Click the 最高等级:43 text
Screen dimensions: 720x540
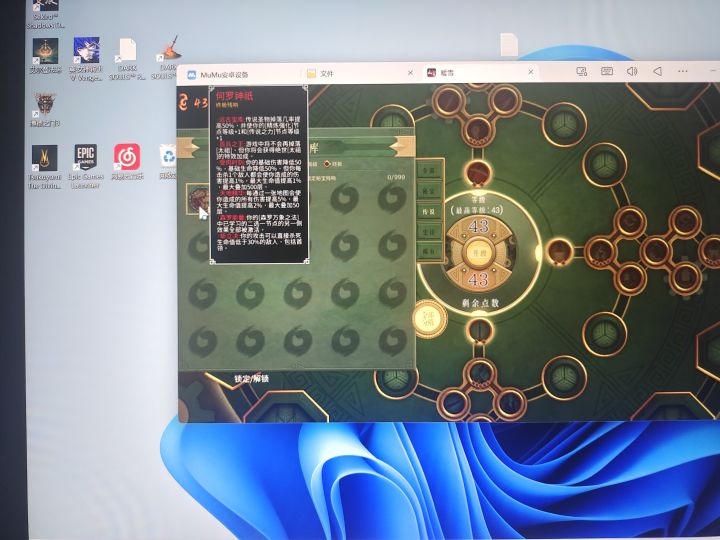tap(478, 210)
